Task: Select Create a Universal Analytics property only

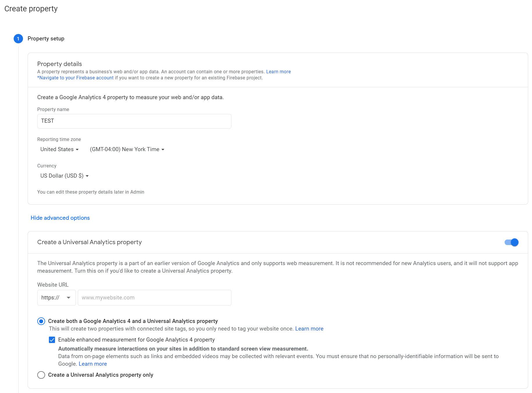Action: [41, 375]
